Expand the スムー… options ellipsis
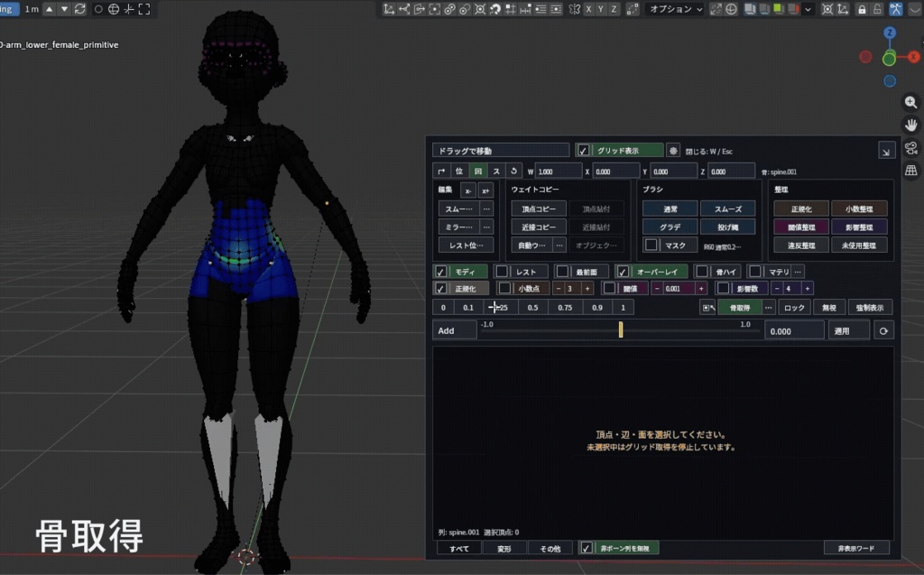 [486, 209]
